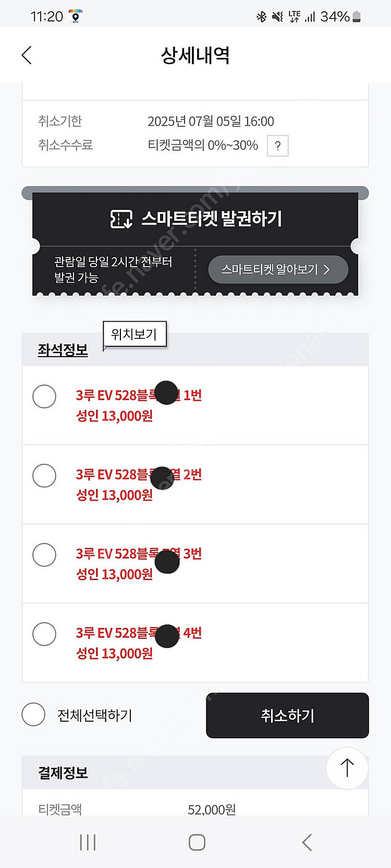
Task: Tap the scroll-to-top arrow button
Action: 347,768
